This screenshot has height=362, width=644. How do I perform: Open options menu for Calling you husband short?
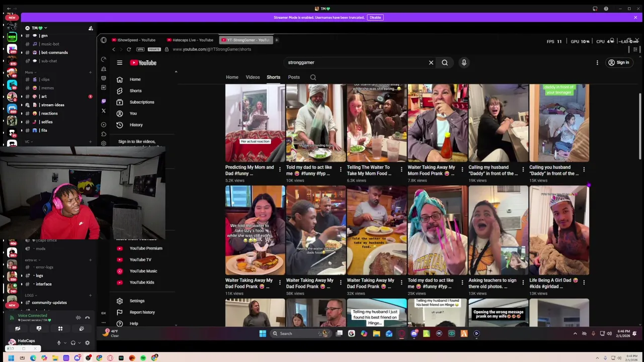[584, 169]
